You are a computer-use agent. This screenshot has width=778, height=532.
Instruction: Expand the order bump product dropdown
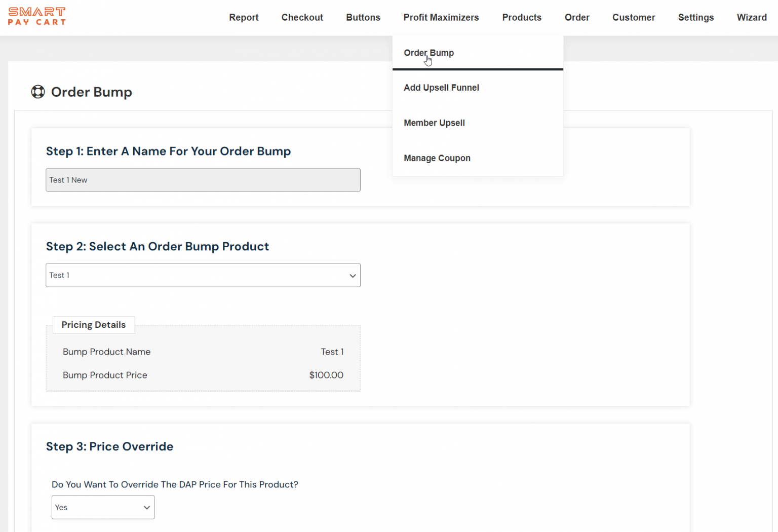pyautogui.click(x=203, y=275)
